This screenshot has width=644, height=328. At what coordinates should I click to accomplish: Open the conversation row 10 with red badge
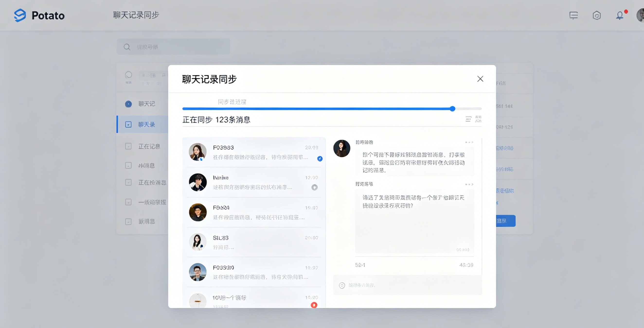[254, 298]
